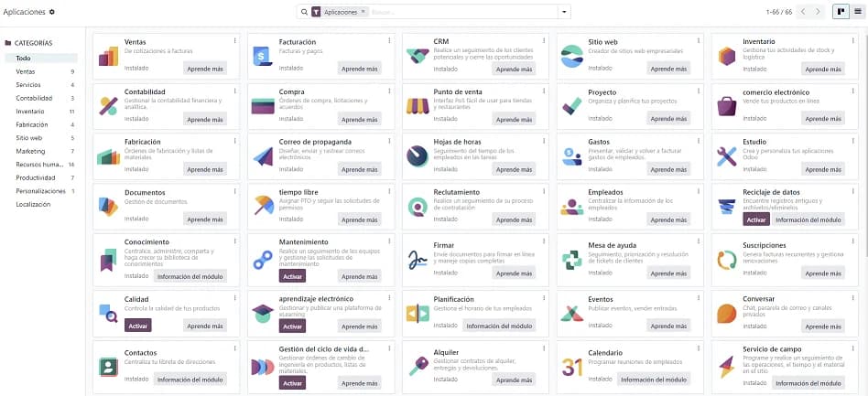Screen dimensions: 868x396
Task: Open the Mantenimiento card three-dot menu
Action: (389, 241)
